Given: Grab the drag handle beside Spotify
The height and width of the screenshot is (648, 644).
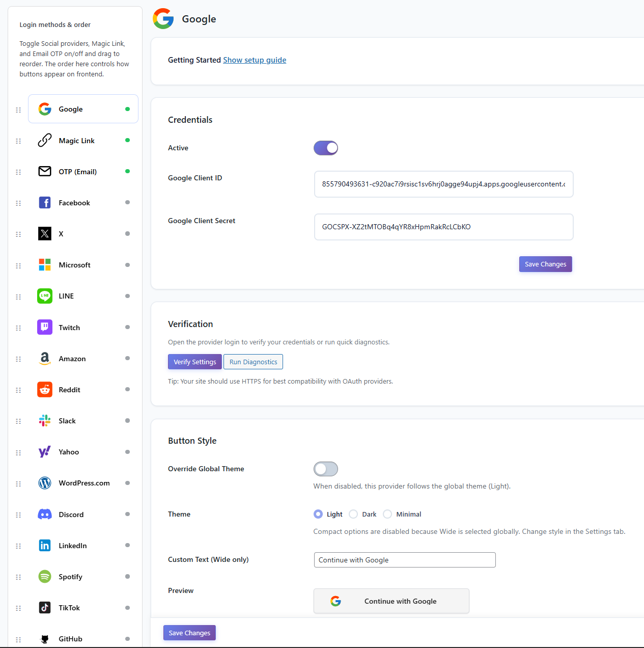Looking at the screenshot, I should click(18, 577).
